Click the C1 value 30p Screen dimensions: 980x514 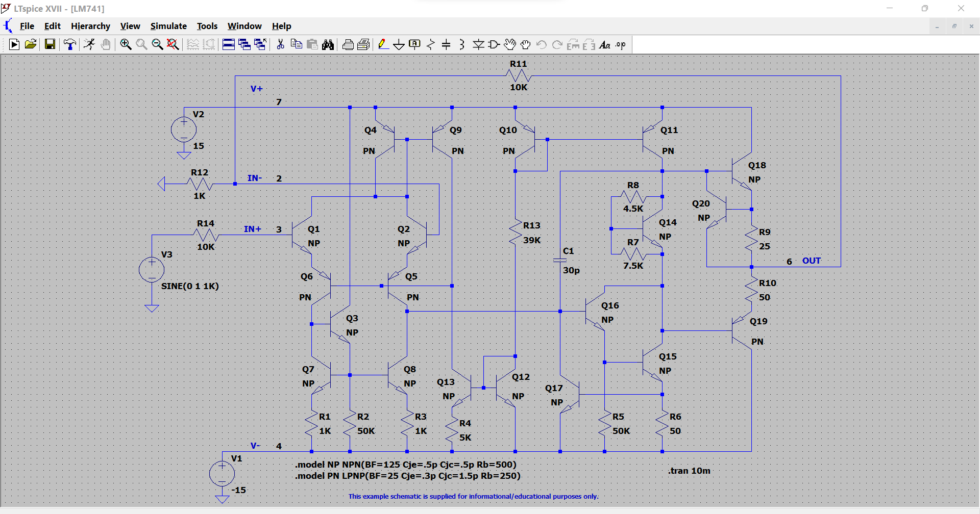coord(571,270)
